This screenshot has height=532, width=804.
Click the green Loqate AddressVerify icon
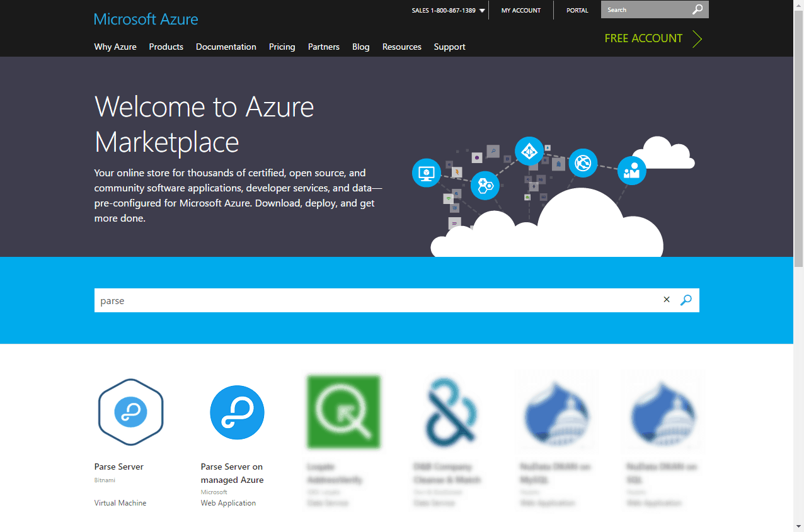click(343, 412)
